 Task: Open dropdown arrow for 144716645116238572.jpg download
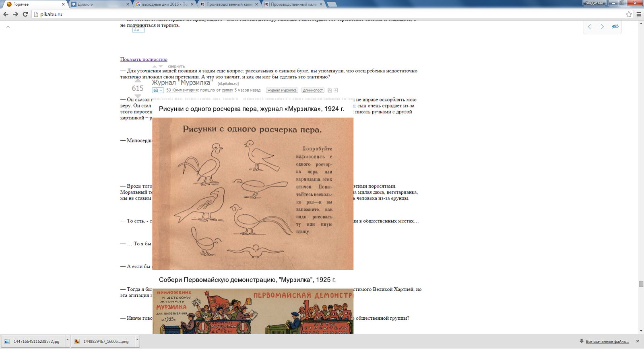(67, 340)
